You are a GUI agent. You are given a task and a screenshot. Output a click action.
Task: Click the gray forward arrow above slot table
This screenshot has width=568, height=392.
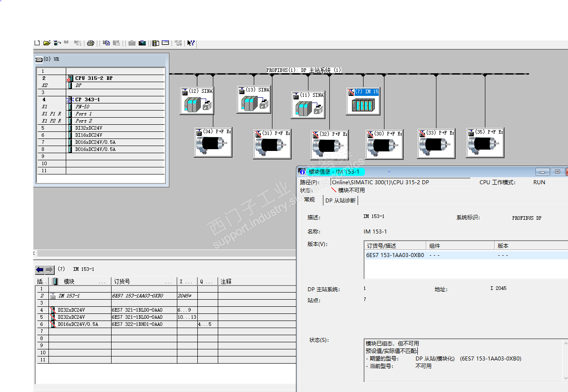[x=49, y=269]
